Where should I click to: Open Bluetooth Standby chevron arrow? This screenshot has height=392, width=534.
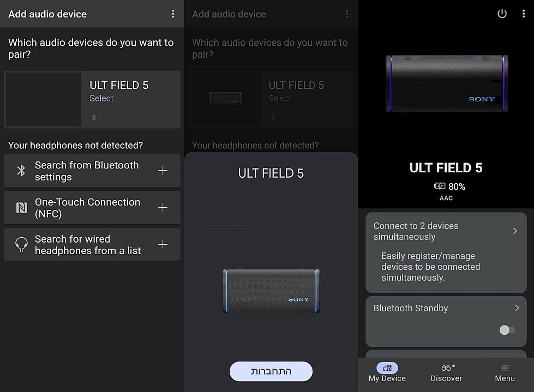517,308
